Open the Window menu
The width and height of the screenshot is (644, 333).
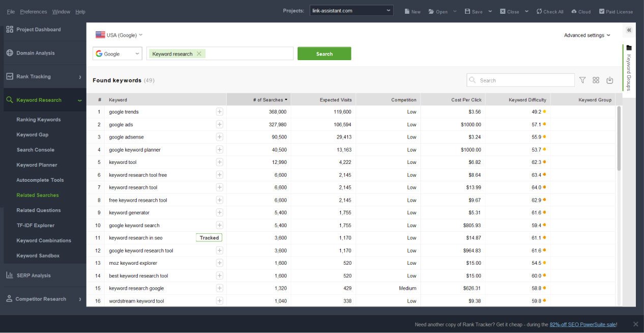[x=61, y=11]
